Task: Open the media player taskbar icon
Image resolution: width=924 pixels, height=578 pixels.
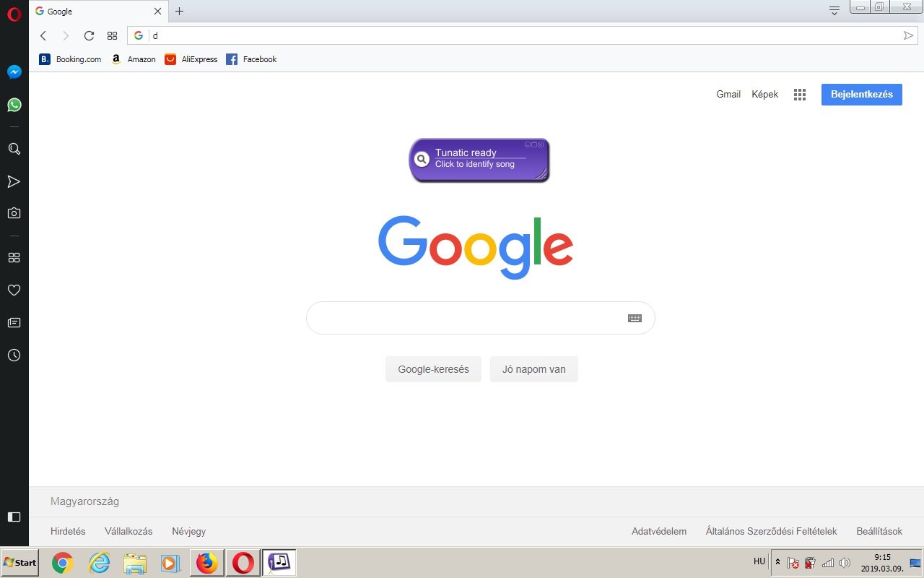Action: (170, 563)
